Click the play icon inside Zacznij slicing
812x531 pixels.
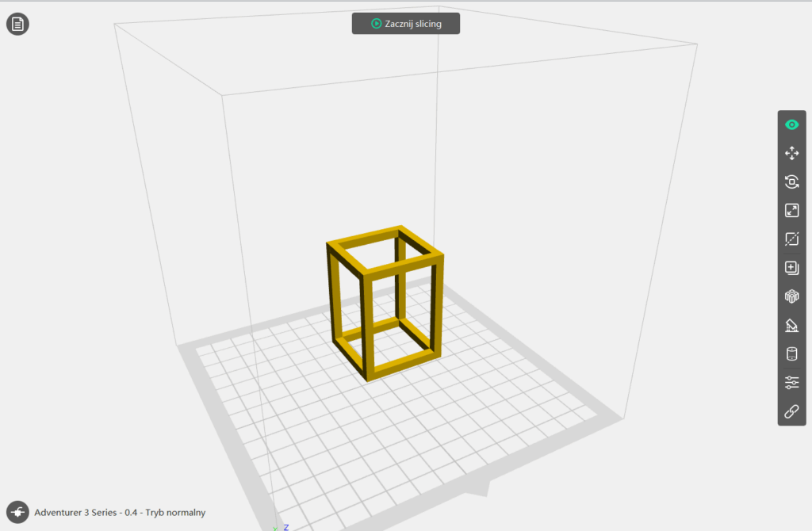[x=376, y=24]
